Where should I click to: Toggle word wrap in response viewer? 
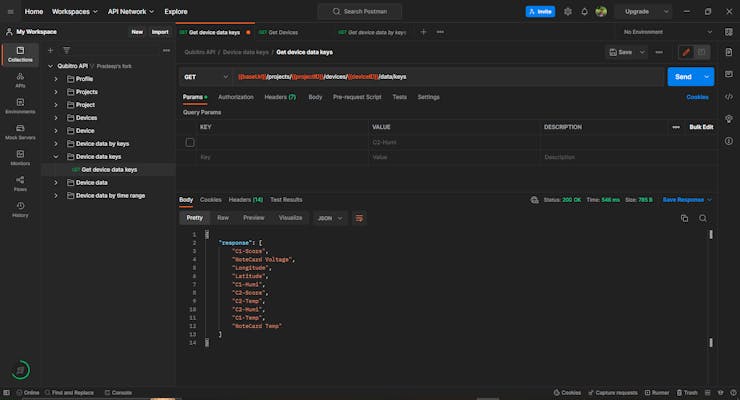tap(359, 217)
